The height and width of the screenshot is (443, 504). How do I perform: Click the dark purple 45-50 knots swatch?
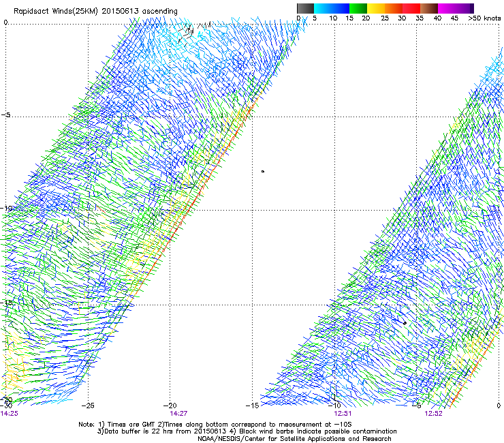[x=464, y=8]
